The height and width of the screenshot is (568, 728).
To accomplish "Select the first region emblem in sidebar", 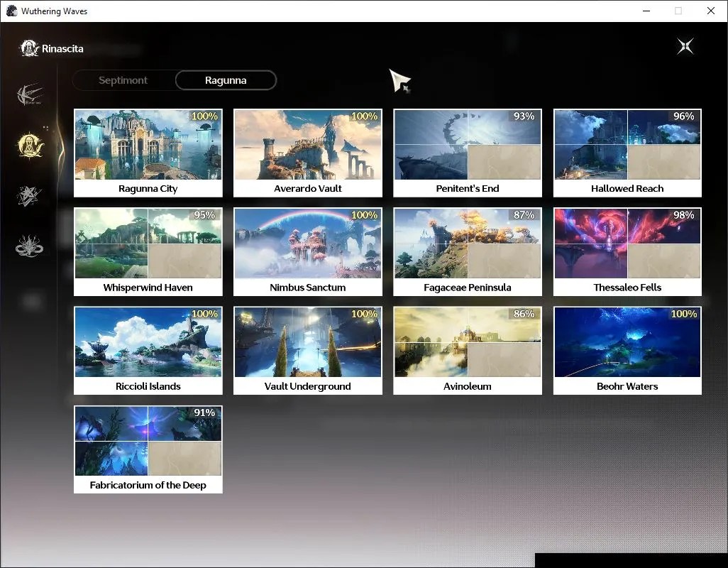I will (x=30, y=94).
